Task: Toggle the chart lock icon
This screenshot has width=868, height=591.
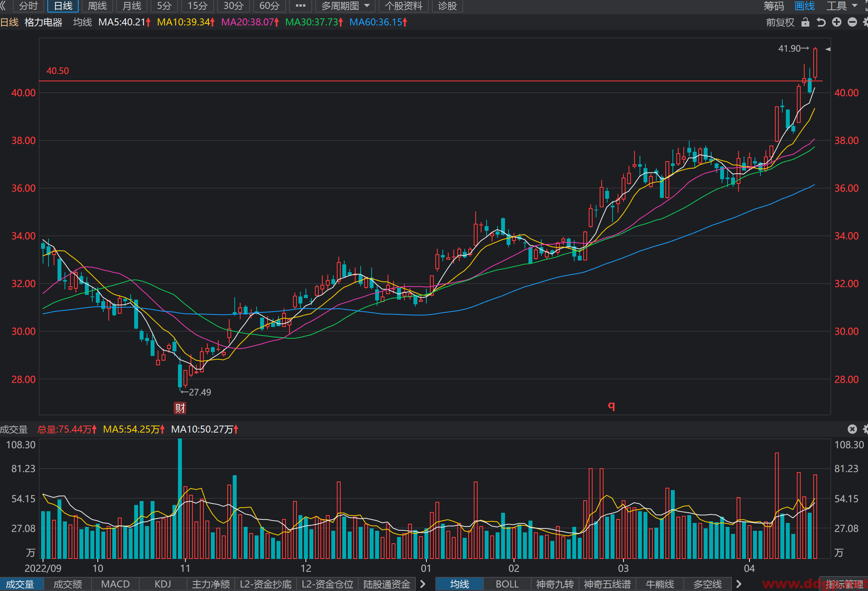Action: pyautogui.click(x=805, y=22)
